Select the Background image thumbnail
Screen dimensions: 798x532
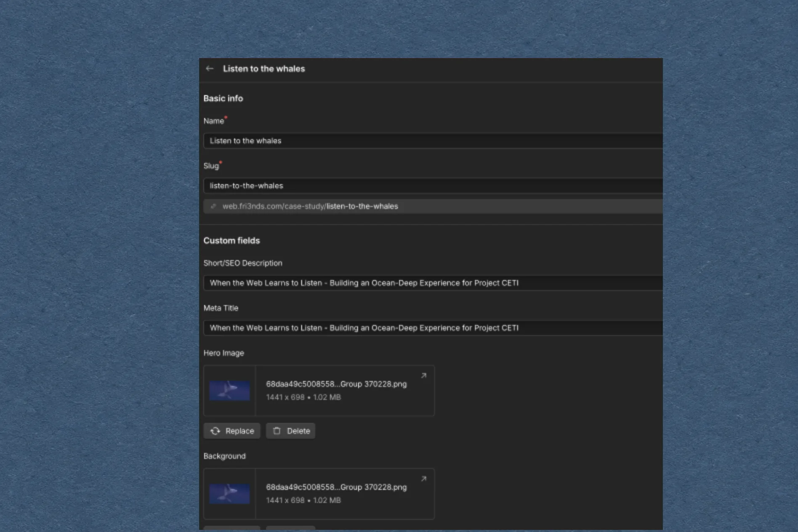point(230,494)
